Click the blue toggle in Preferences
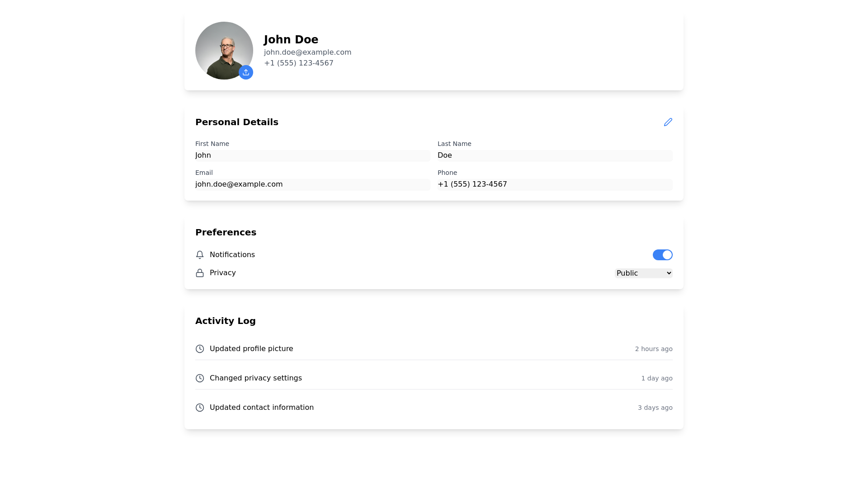The image size is (868, 488). tap(662, 254)
